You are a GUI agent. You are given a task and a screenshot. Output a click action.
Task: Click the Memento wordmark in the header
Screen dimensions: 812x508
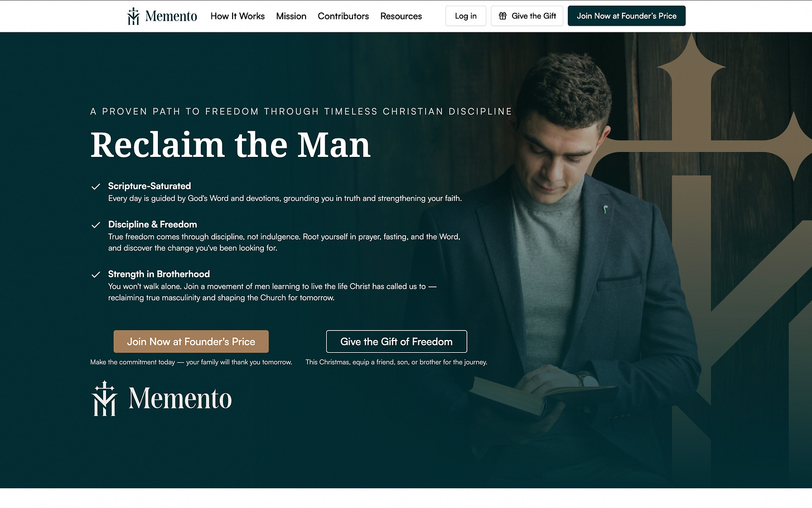[171, 16]
